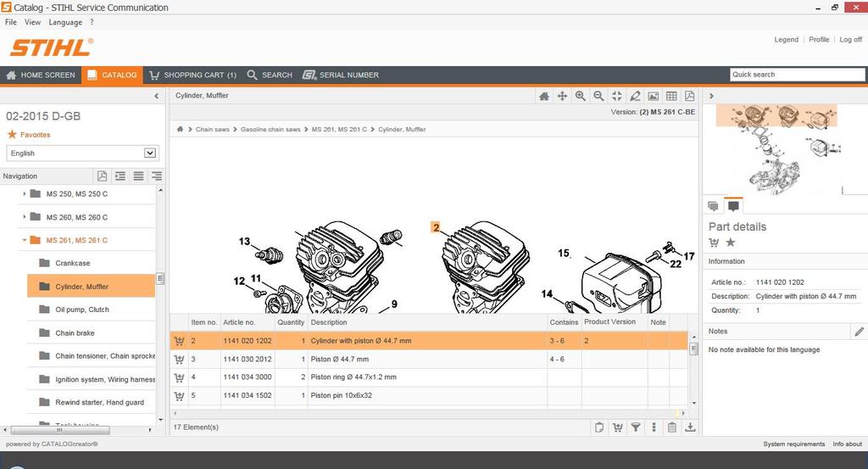This screenshot has width=868, height=469.
Task: Open the Language menu
Action: (x=65, y=22)
